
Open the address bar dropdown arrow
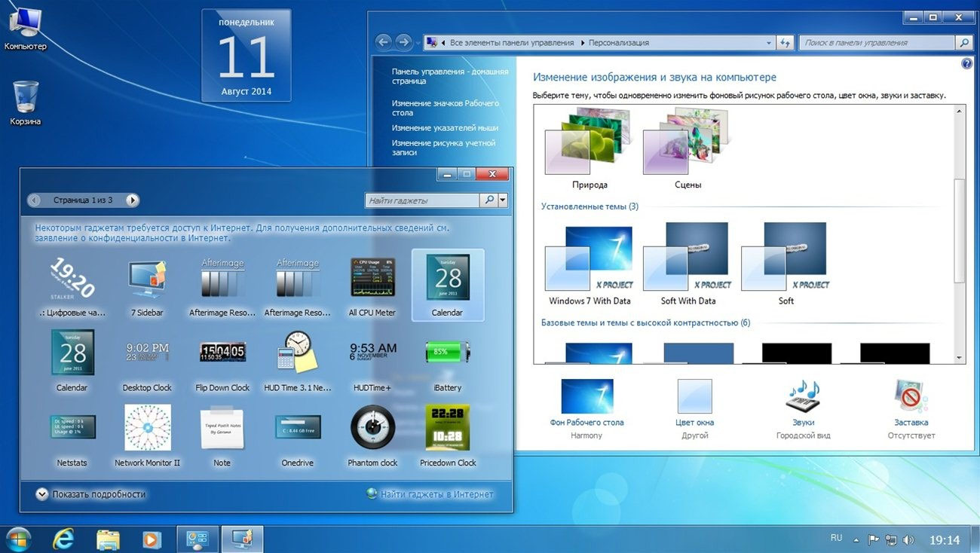point(768,42)
